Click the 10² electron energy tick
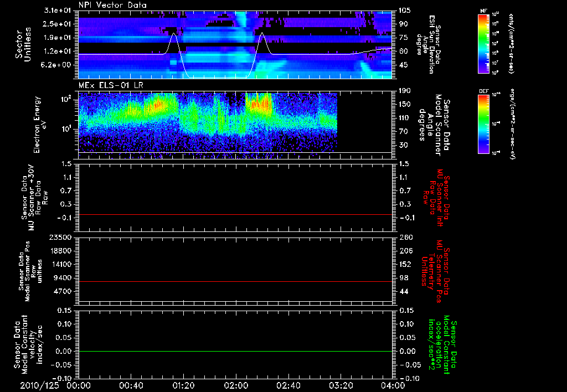 coord(65,99)
